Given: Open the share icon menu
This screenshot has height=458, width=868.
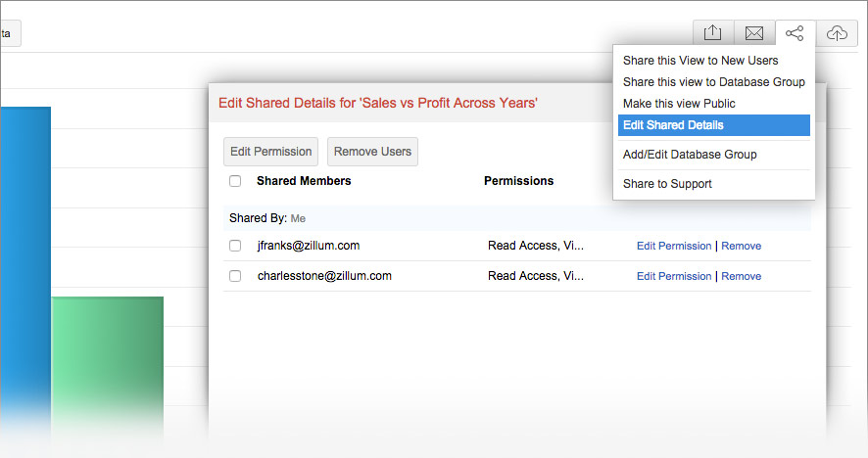Looking at the screenshot, I should click(795, 34).
